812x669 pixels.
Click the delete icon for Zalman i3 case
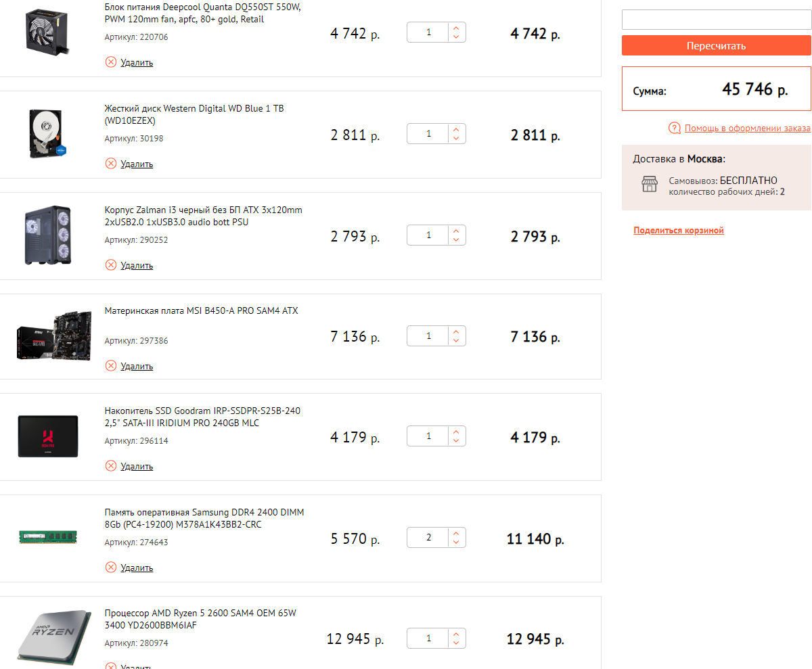coord(111,265)
